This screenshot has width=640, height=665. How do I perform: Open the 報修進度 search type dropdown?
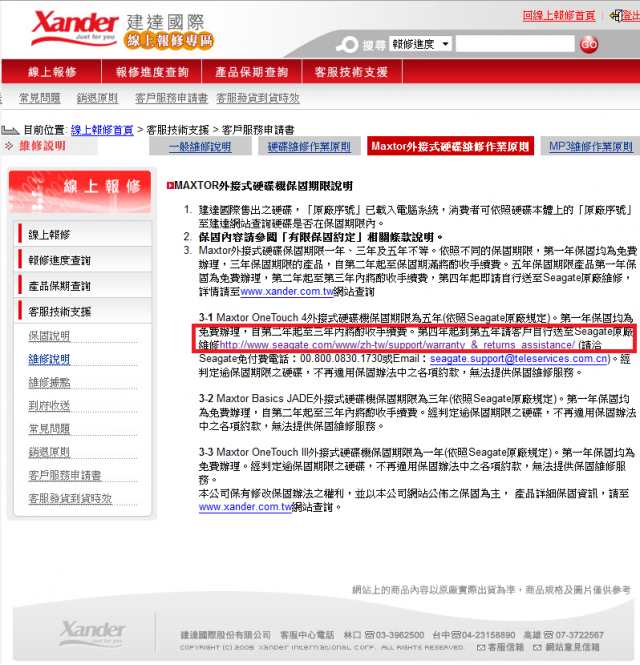[420, 44]
